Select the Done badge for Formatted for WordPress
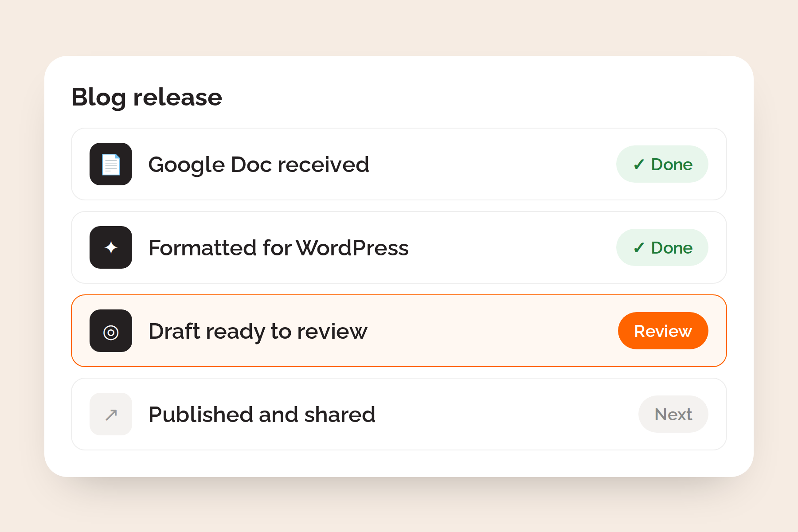Image resolution: width=798 pixels, height=532 pixels. click(x=662, y=247)
